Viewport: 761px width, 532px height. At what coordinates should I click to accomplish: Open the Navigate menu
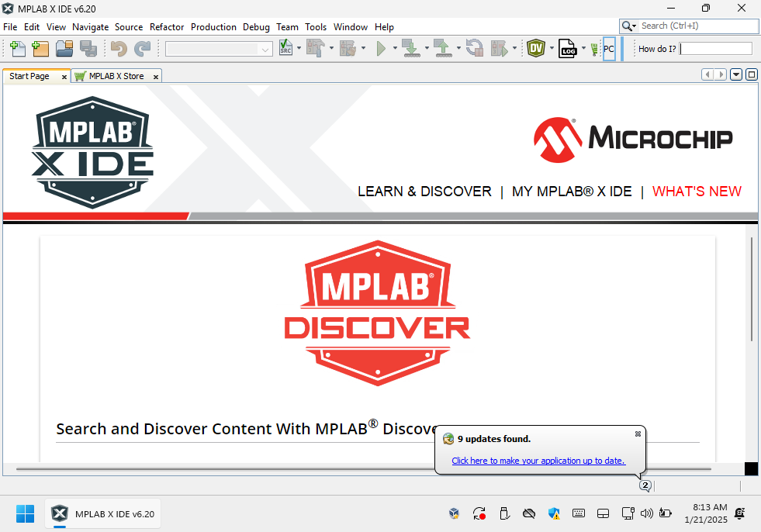pyautogui.click(x=90, y=27)
